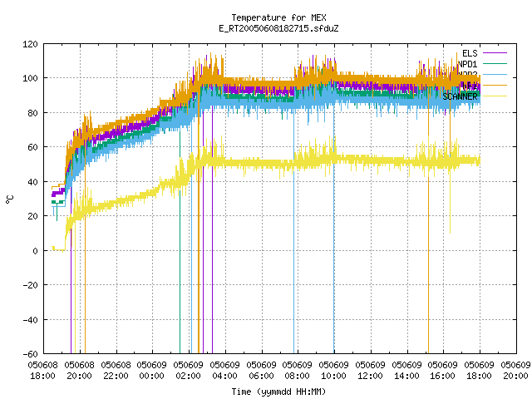Click the y-axis tick label '60'
Screen dimensions: 532x399
coord(32,147)
